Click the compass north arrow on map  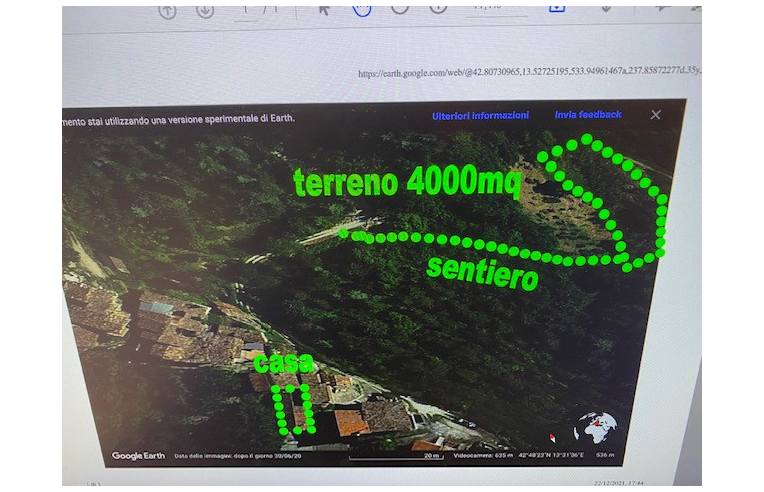tap(553, 438)
